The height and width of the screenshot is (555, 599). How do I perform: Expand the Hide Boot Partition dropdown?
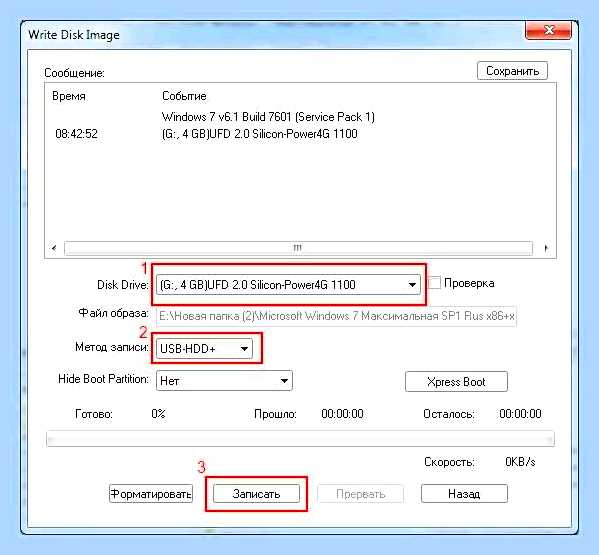pyautogui.click(x=224, y=380)
